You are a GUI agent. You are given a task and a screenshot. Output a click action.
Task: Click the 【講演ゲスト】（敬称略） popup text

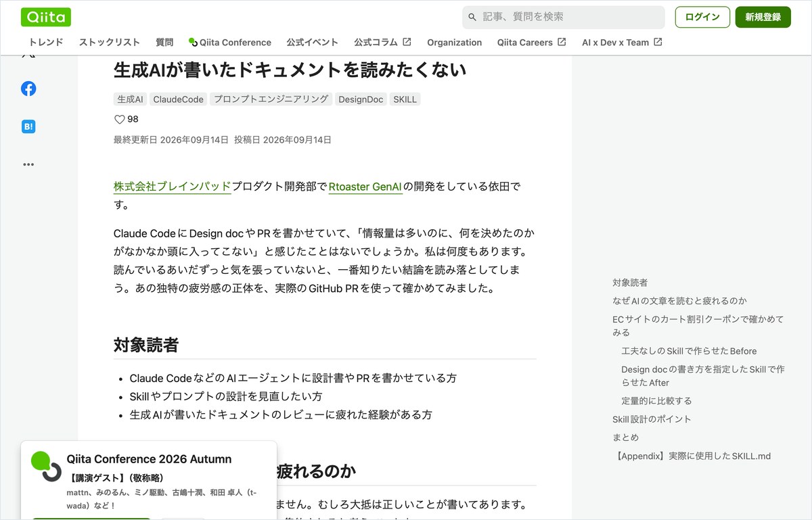click(x=115, y=477)
